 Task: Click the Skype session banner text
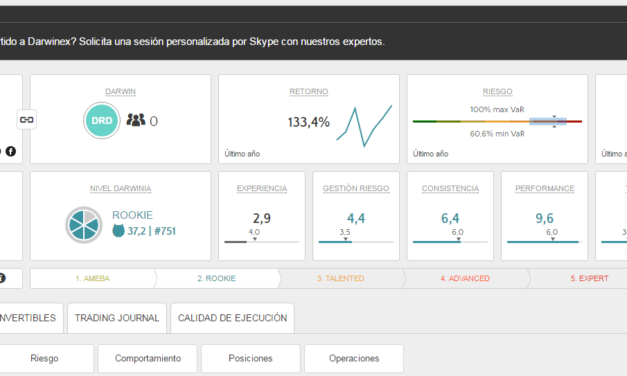[x=192, y=42]
